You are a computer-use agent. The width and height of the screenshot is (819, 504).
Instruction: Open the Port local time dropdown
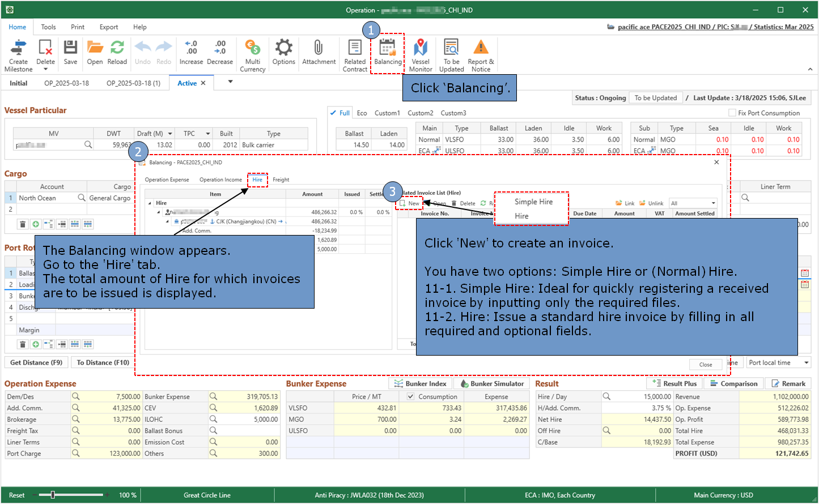[806, 362]
